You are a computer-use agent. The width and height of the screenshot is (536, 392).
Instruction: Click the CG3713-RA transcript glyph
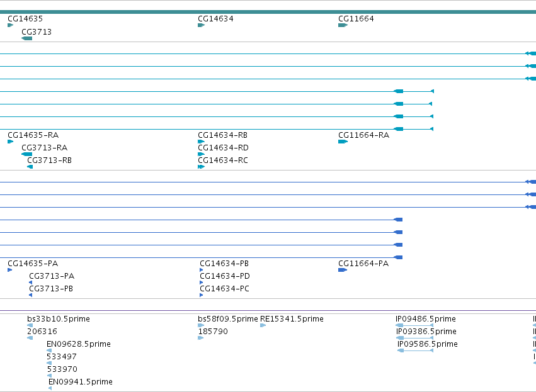26,154
